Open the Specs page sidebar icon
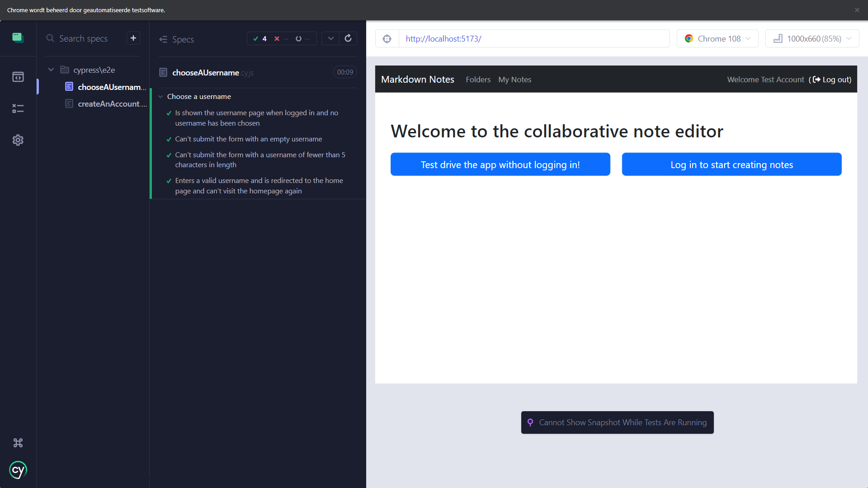This screenshot has width=868, height=488. [18, 77]
